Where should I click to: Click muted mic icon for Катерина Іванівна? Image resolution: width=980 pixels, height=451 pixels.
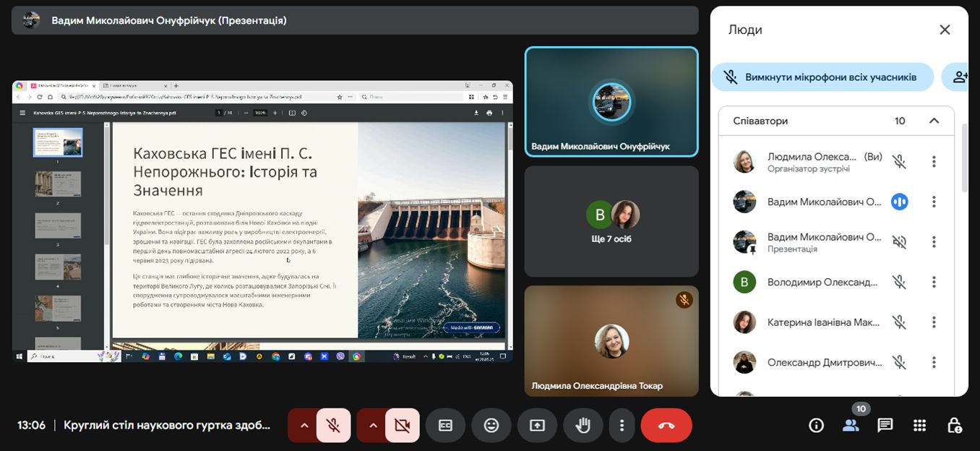pyautogui.click(x=899, y=322)
